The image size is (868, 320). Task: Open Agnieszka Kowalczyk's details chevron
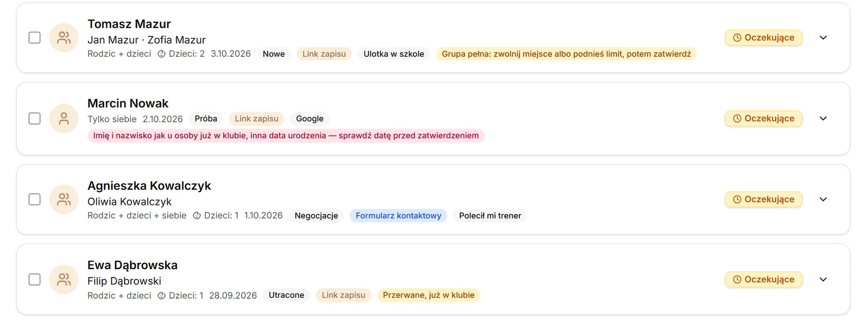click(x=823, y=199)
